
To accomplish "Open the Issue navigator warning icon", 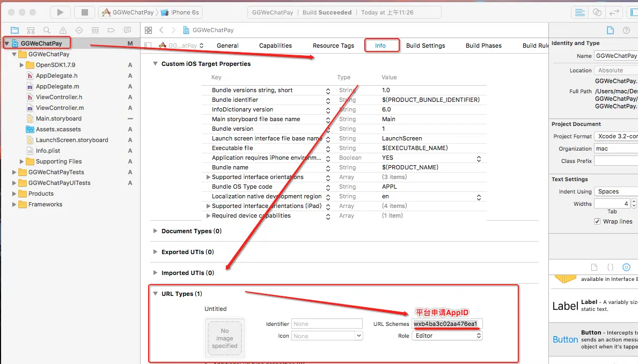I will 63,30.
